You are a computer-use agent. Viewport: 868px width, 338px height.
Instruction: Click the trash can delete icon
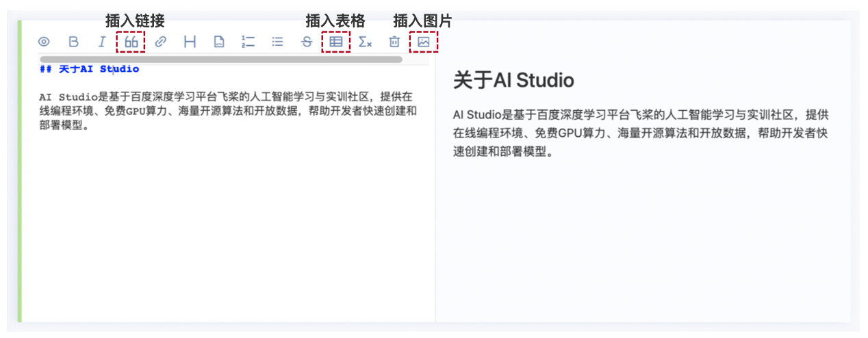[x=394, y=42]
